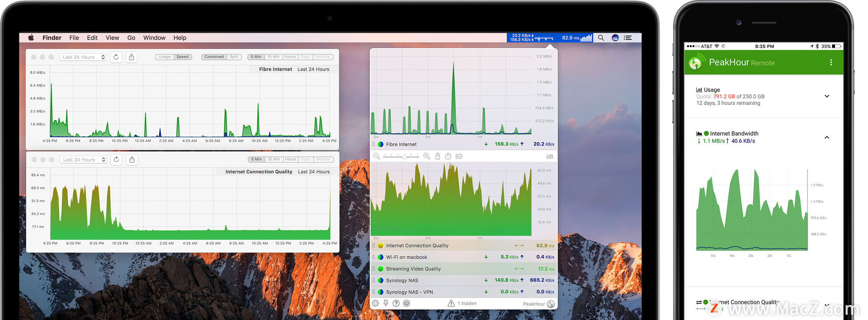The width and height of the screenshot is (868, 320).
Task: Click the Fibre Internet popup speed graph
Action: (x=451, y=92)
